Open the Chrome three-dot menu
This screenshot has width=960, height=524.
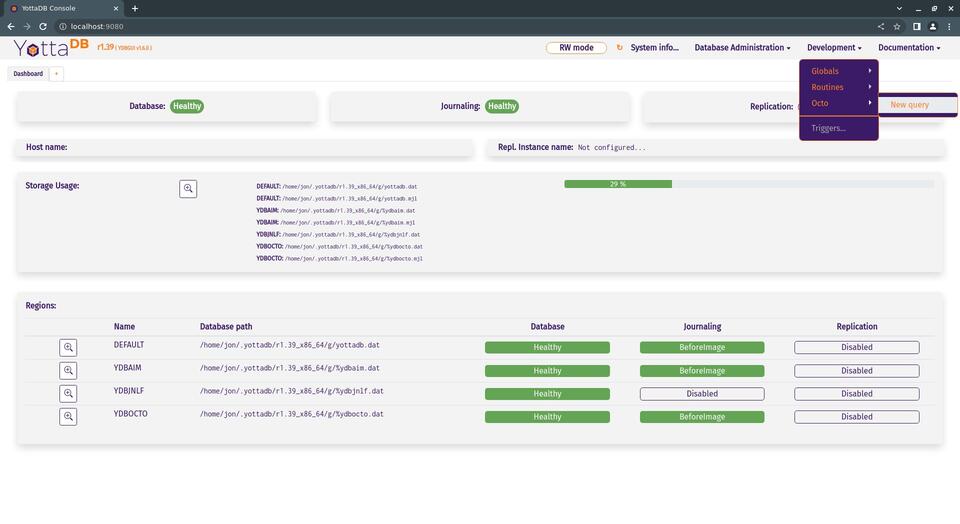pos(949,26)
